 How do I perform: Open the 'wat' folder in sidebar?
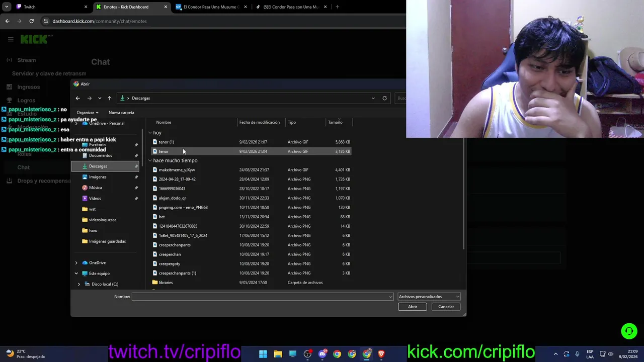click(x=92, y=209)
